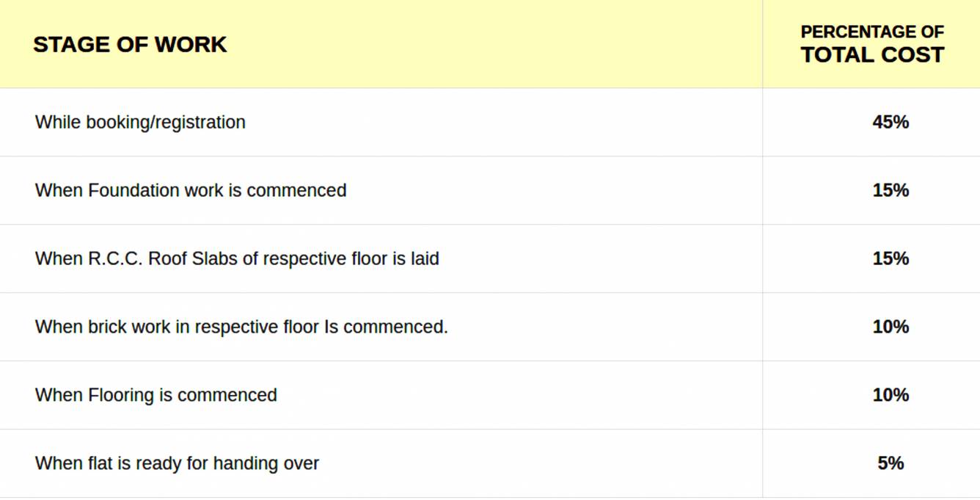
Task: Click the word R.C.C. in the table
Action: click(116, 258)
